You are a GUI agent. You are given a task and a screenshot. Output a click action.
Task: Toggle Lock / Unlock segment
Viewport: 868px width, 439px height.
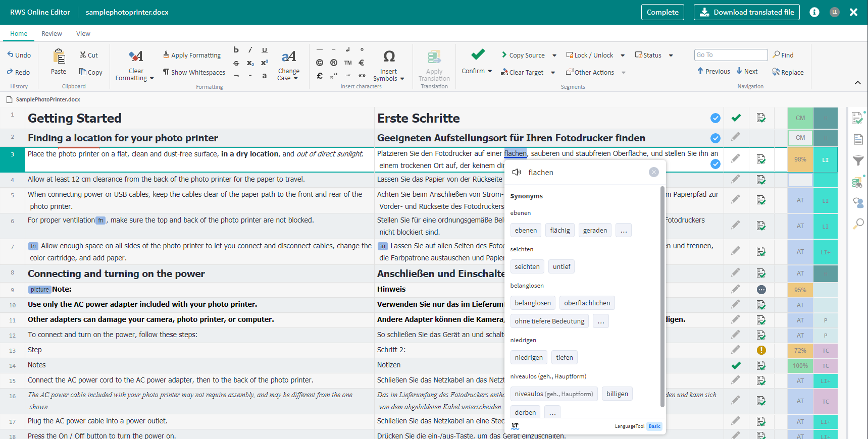[x=589, y=55]
